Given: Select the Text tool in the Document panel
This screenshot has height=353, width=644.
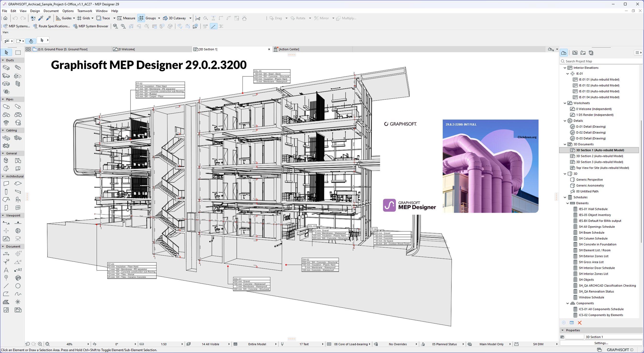Looking at the screenshot, I should coord(6,270).
